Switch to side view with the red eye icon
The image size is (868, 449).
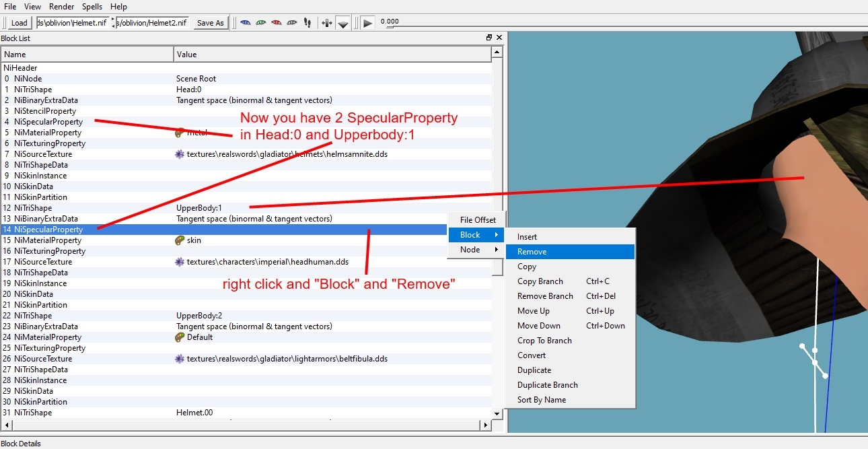277,22
